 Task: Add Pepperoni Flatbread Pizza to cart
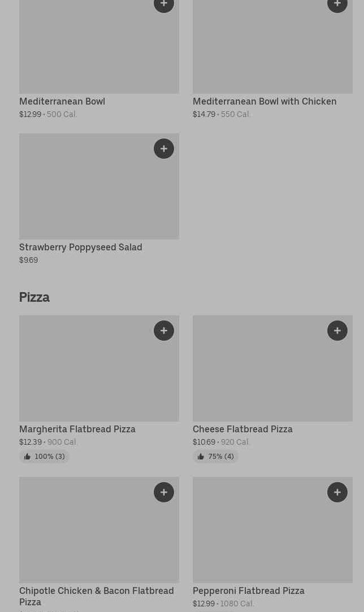[337, 492]
